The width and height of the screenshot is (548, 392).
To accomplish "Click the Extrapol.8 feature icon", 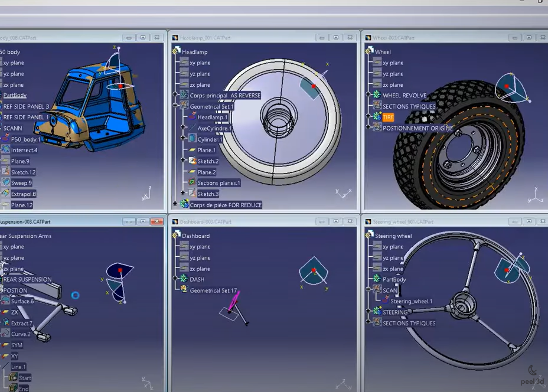I will click(x=6, y=193).
